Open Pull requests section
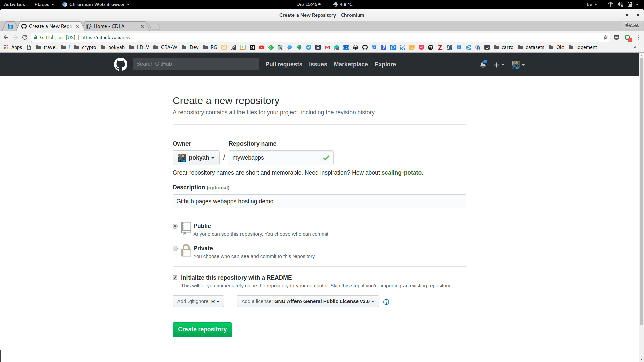Image resolution: width=644 pixels, height=362 pixels. coord(283,64)
